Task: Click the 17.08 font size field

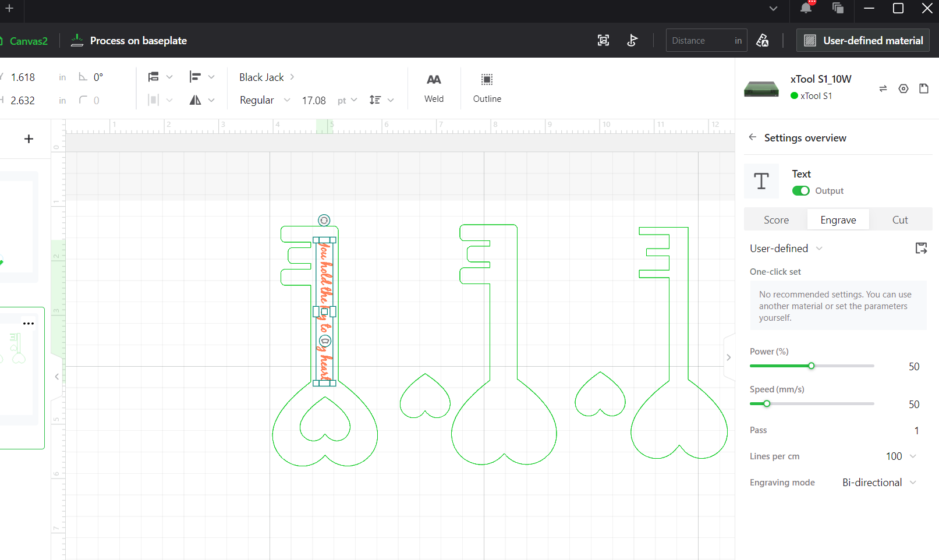Action: 314,100
